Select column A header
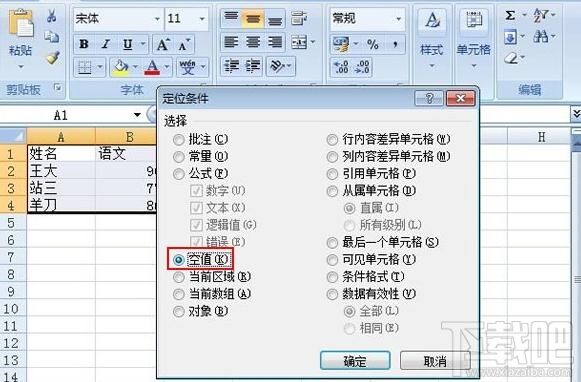The width and height of the screenshot is (581, 382). 61,137
